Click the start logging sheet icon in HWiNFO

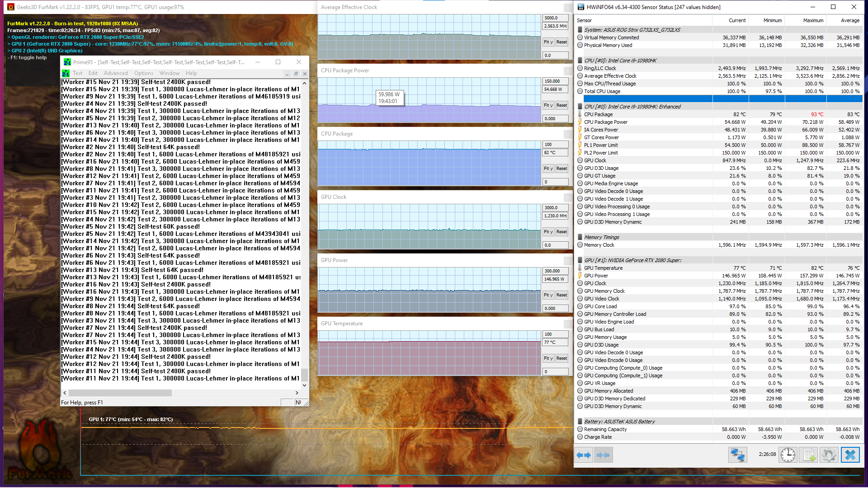[x=808, y=455]
